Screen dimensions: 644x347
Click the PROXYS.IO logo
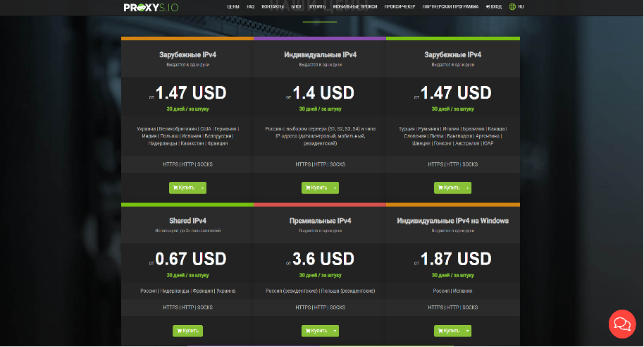point(151,7)
